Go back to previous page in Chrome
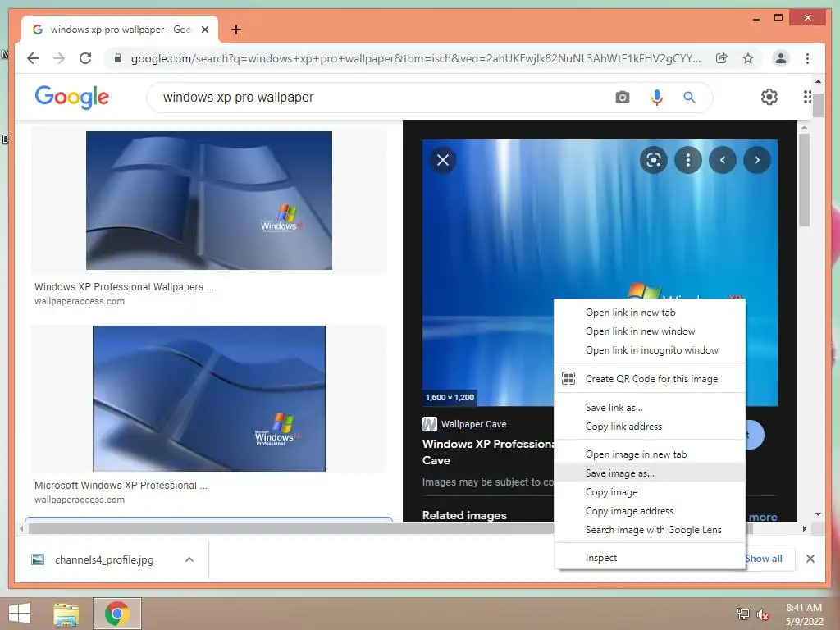 tap(33, 58)
